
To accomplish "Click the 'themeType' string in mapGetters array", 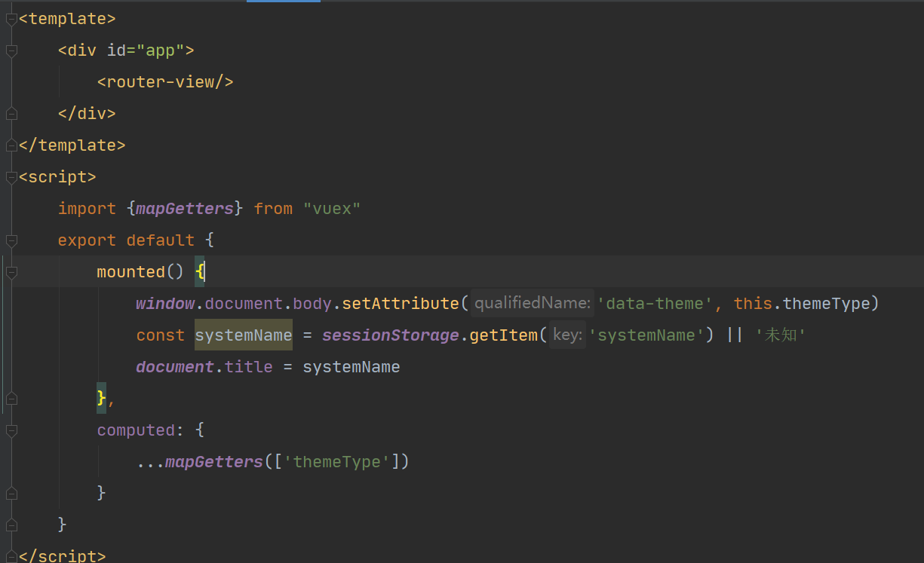I will click(336, 462).
